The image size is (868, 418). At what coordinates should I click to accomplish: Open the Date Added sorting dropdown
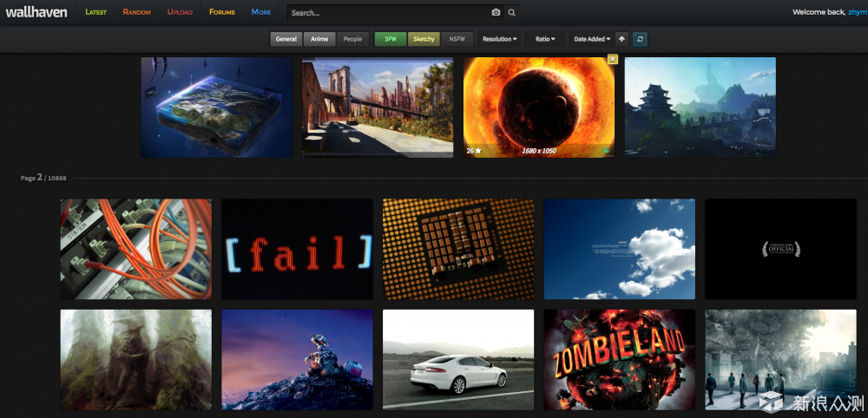[592, 39]
